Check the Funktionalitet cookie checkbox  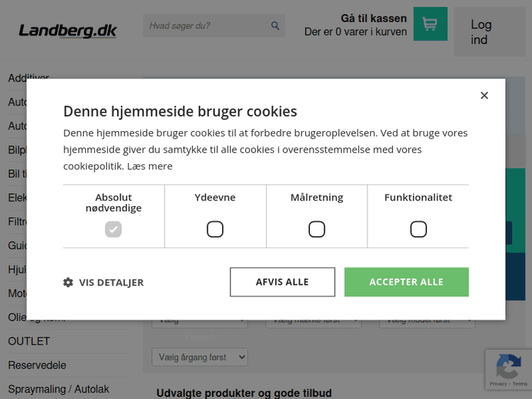[419, 229]
